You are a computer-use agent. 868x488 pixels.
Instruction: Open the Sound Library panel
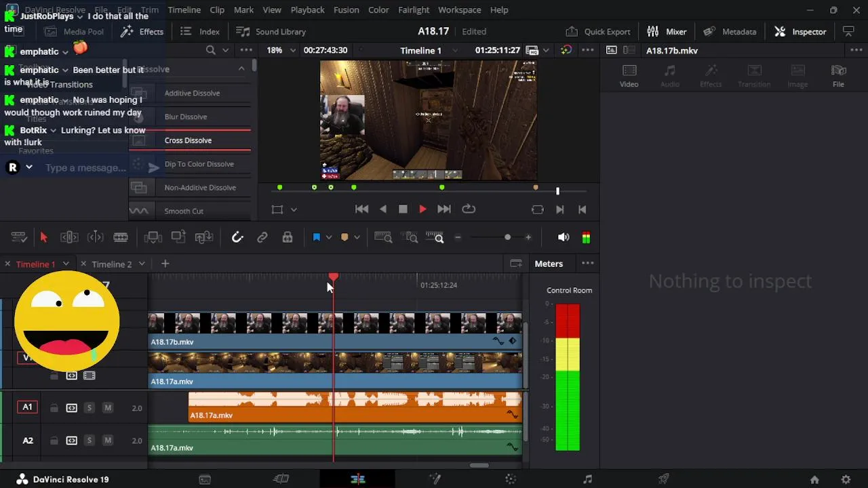point(271,32)
